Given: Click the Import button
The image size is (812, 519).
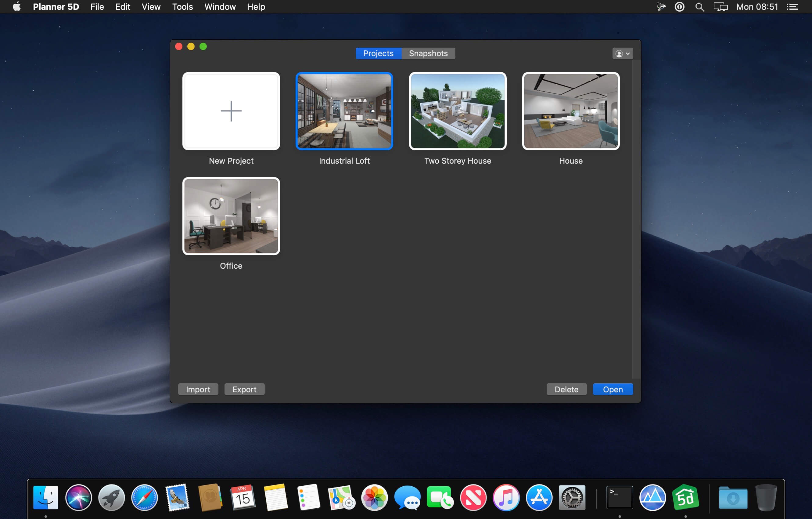Looking at the screenshot, I should [x=198, y=389].
